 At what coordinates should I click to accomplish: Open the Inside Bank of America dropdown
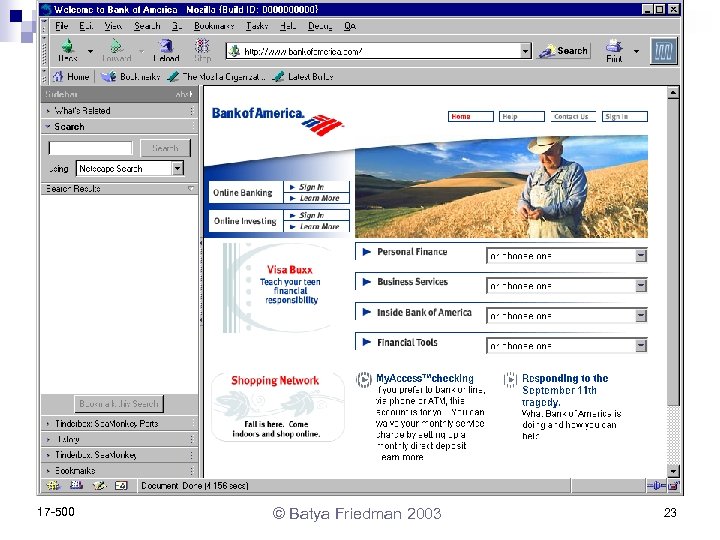(641, 315)
